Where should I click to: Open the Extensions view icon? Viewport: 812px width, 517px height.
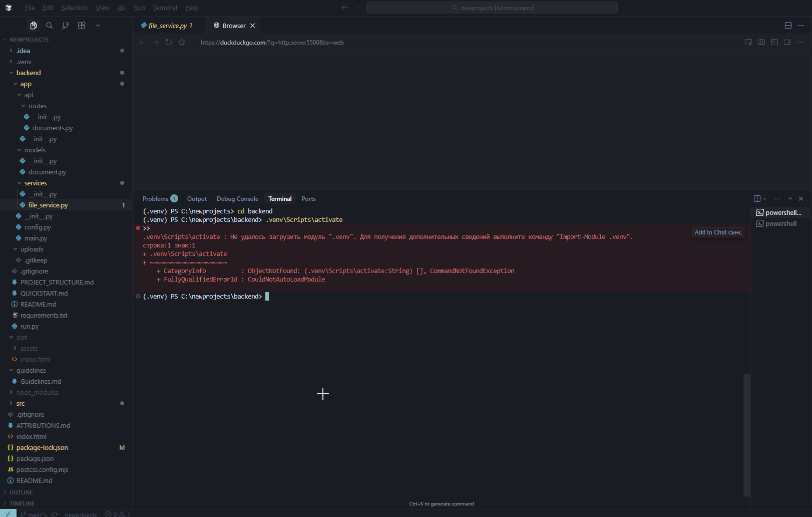(x=82, y=26)
